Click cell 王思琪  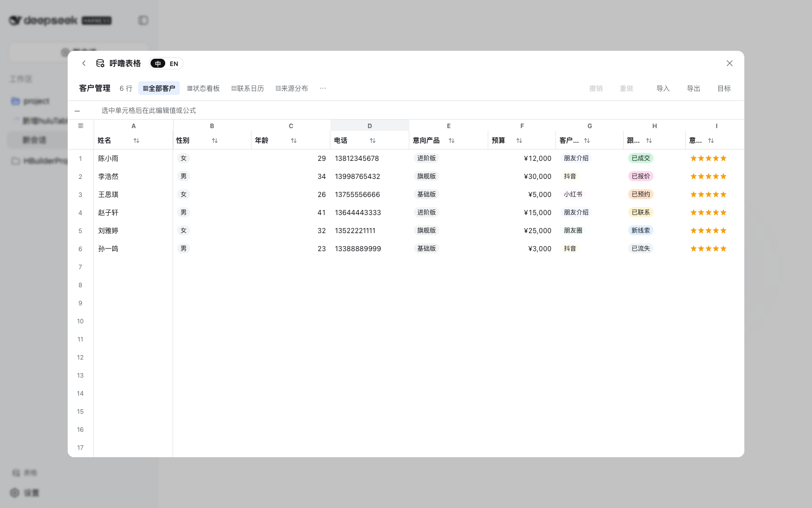(x=133, y=195)
